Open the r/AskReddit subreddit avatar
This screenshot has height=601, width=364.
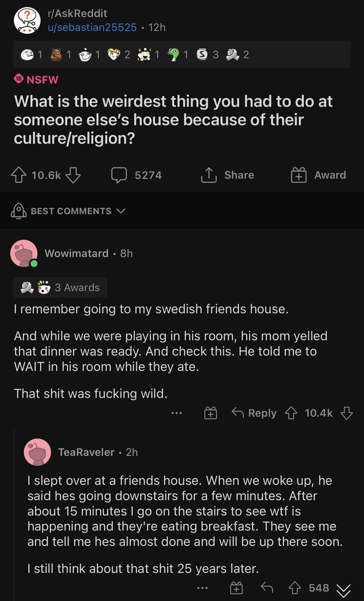[27, 21]
